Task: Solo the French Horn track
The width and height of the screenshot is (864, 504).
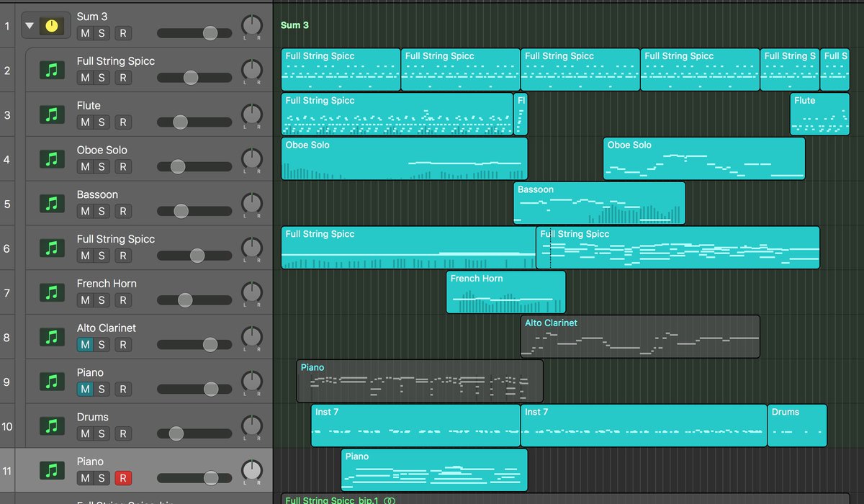Action: coord(102,300)
